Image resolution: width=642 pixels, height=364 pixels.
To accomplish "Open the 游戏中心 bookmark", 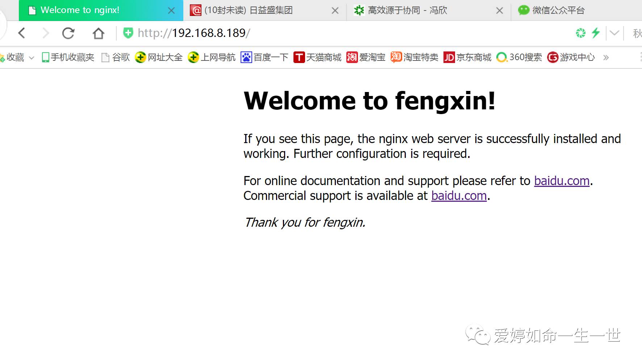I will coord(571,57).
